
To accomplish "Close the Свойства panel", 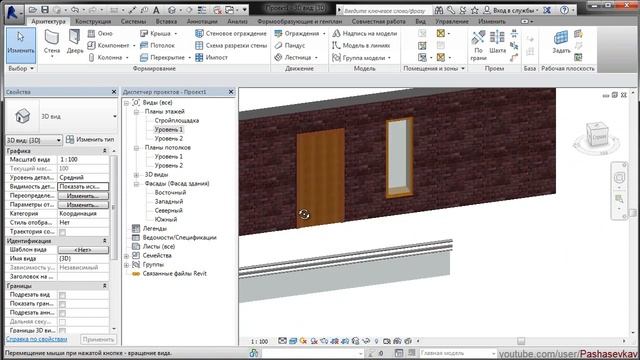I will coord(114,92).
